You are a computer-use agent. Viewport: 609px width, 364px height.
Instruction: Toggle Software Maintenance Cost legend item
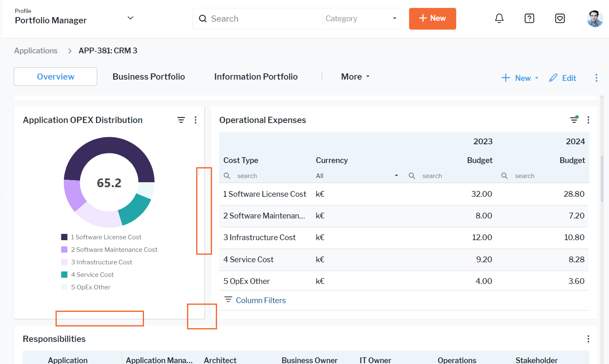point(114,250)
